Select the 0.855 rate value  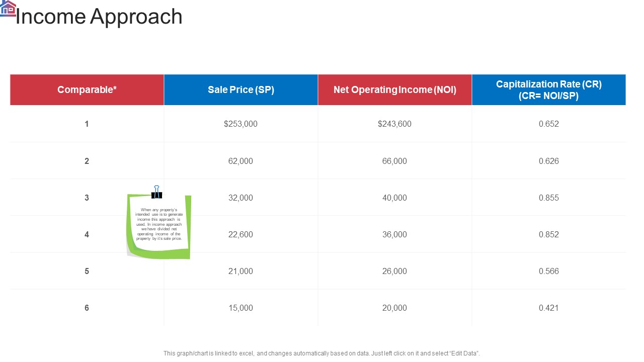point(549,198)
